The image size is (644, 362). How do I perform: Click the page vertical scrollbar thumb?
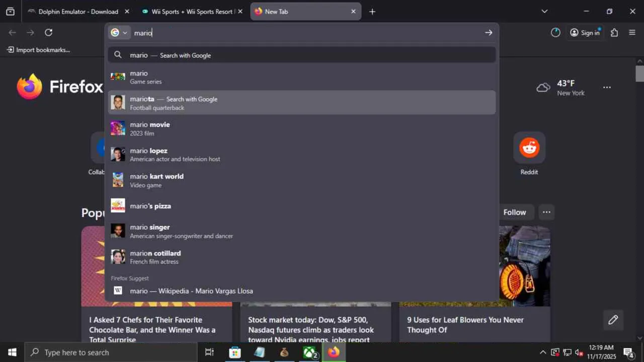click(639, 73)
